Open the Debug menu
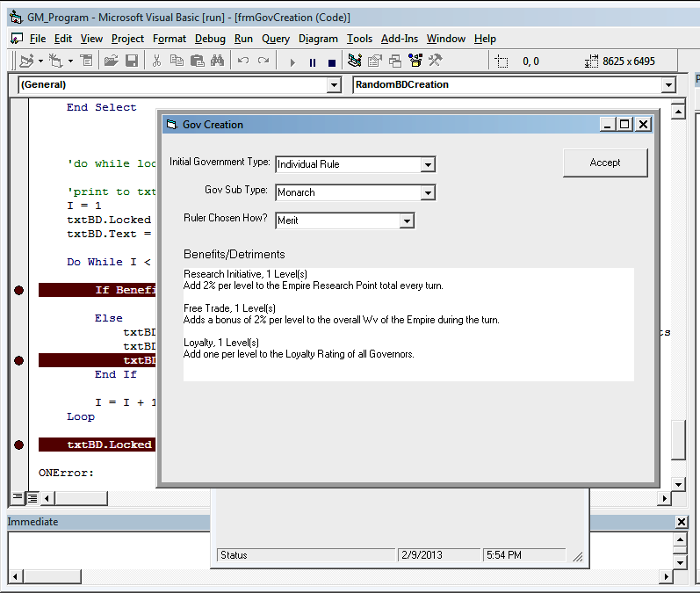 [210, 39]
